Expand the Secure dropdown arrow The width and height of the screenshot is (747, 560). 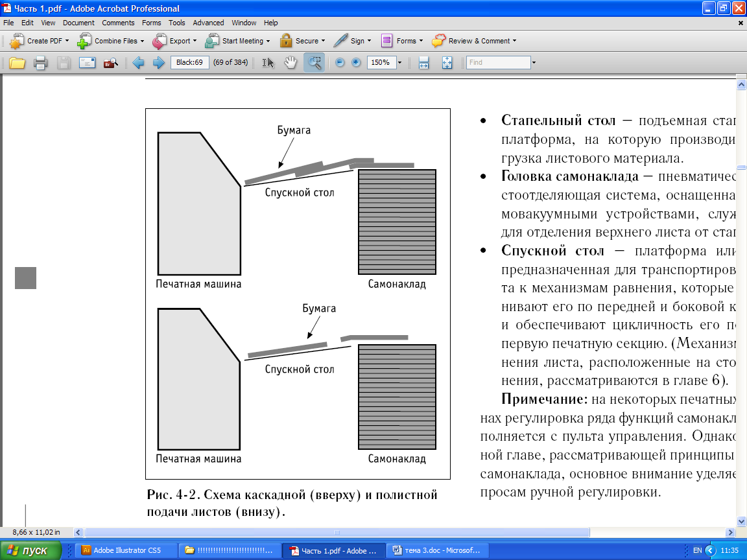[323, 41]
